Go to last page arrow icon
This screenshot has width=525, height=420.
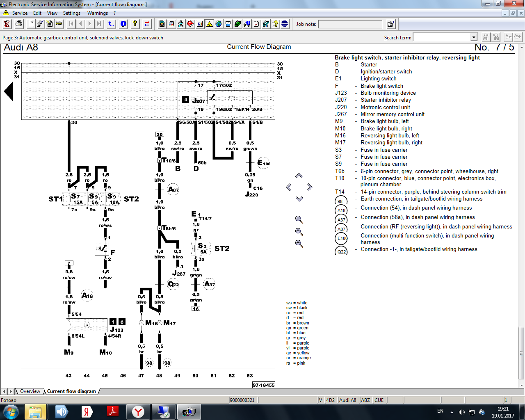[99, 24]
